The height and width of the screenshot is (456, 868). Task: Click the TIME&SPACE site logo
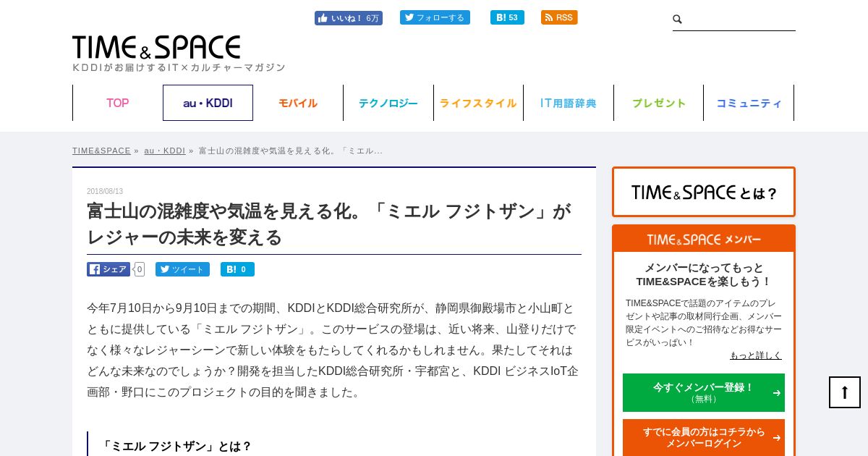[x=156, y=47]
